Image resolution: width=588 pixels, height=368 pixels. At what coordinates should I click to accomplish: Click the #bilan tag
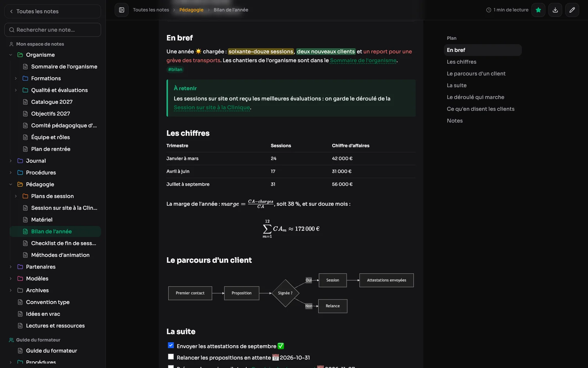(175, 70)
